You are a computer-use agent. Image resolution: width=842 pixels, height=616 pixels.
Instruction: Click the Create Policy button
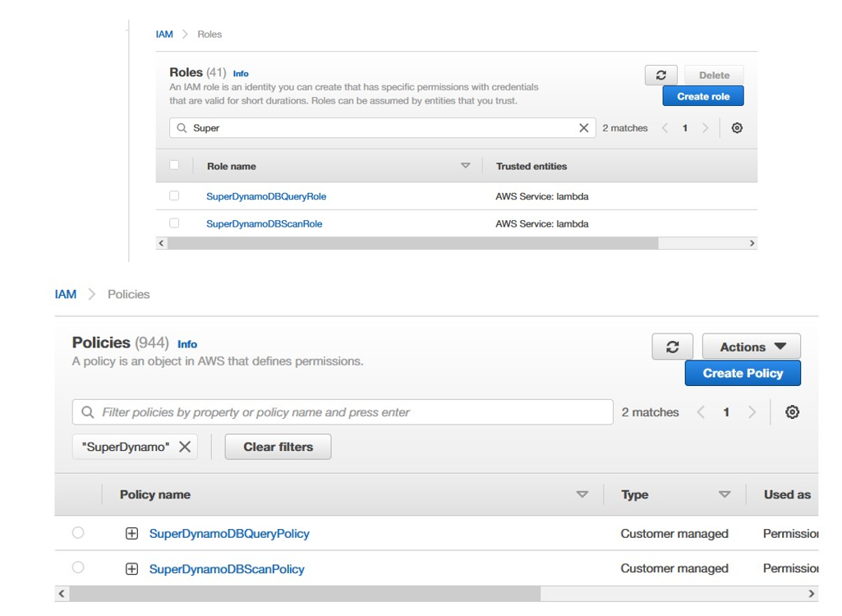743,373
